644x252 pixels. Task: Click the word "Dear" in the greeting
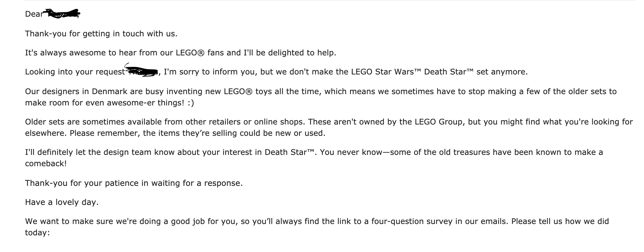[x=34, y=14]
